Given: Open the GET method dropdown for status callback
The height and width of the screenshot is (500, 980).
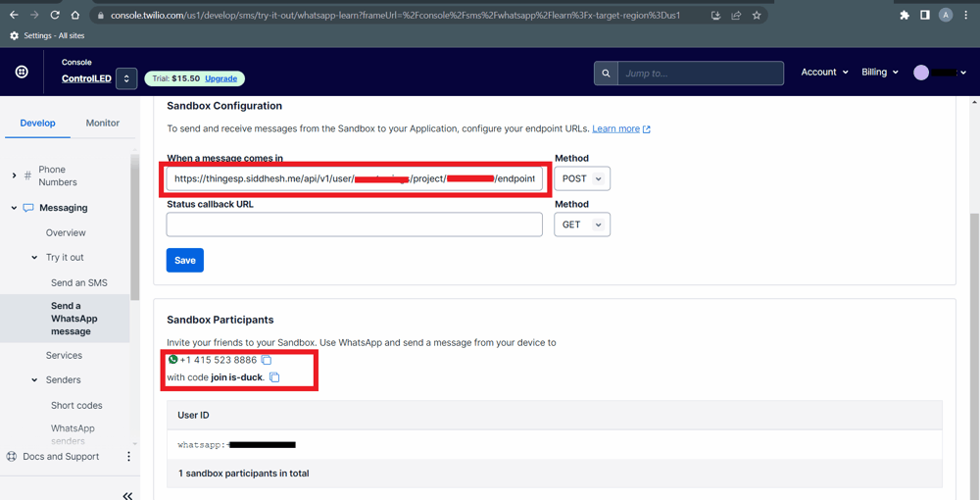Looking at the screenshot, I should [582, 225].
